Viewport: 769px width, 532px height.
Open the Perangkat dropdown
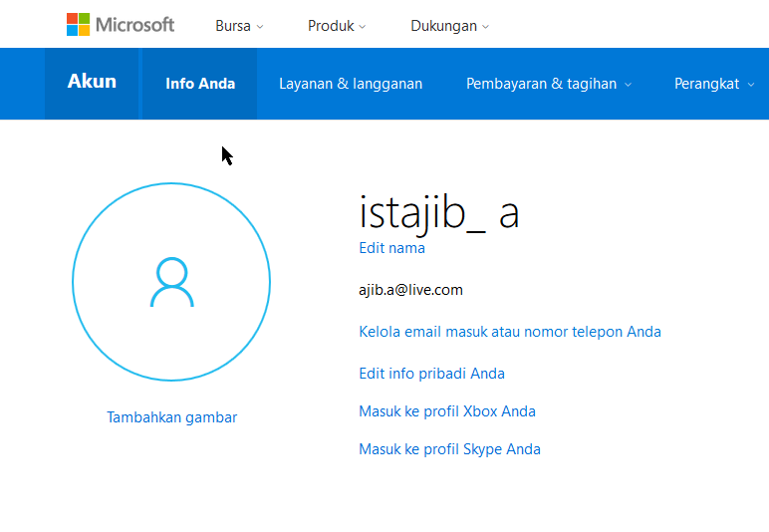714,84
